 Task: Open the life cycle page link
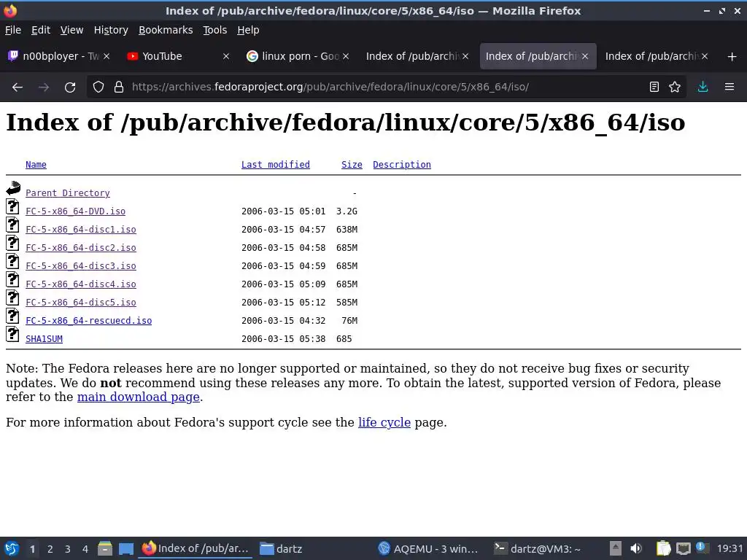(x=384, y=422)
